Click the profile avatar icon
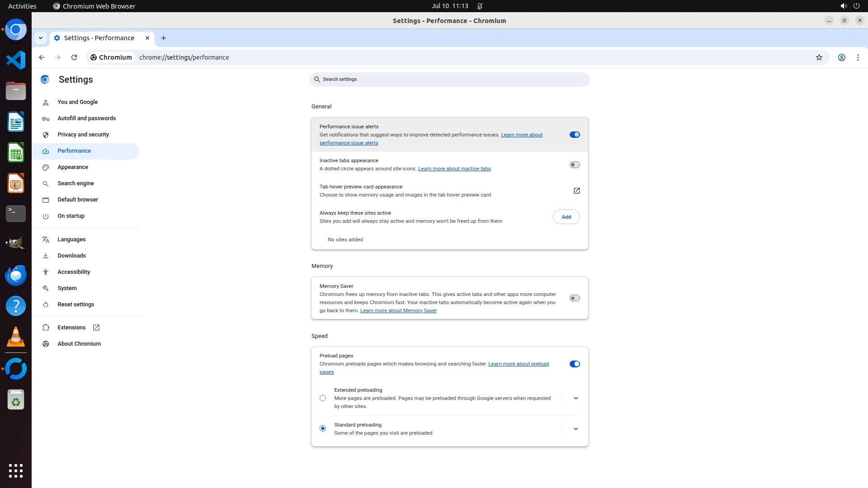 click(841, 57)
